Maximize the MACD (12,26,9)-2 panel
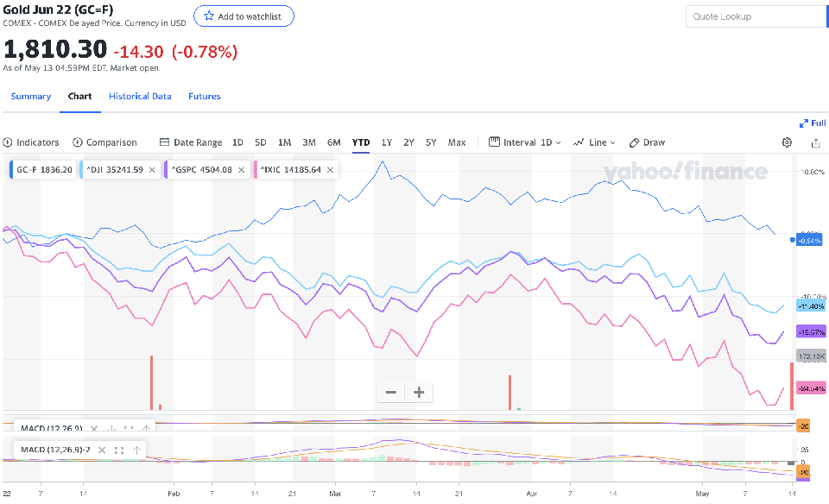The image size is (829, 504). [x=119, y=450]
